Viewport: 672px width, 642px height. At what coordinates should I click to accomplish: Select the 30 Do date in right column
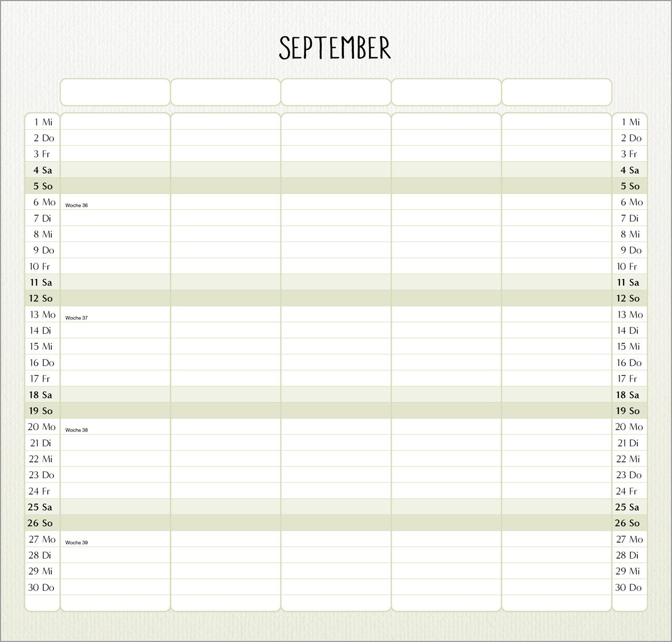628,587
